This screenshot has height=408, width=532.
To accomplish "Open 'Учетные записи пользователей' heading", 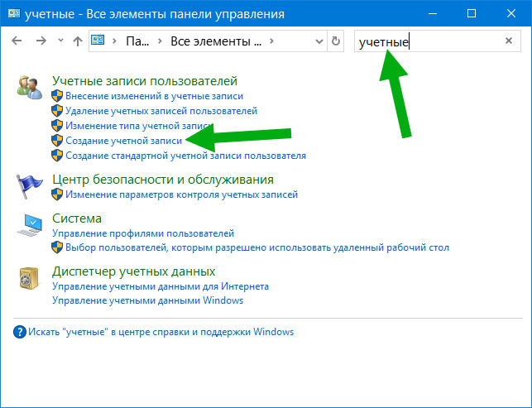I will (x=145, y=81).
